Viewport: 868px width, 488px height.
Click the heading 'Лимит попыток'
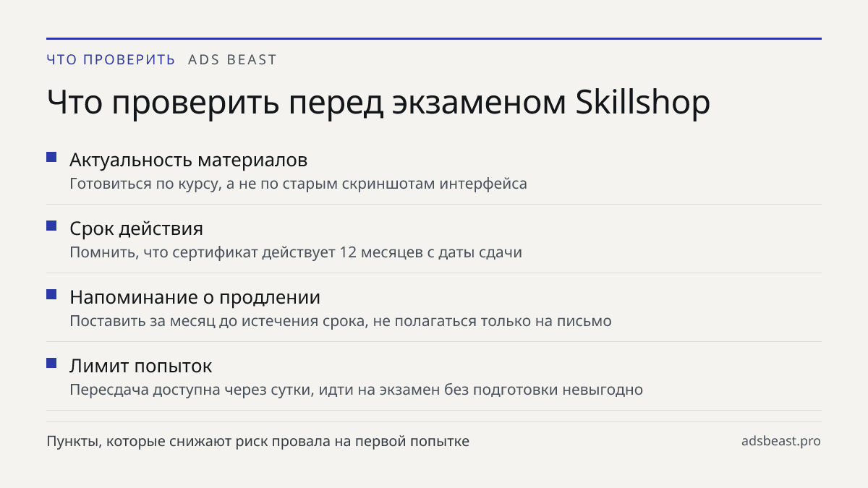[140, 366]
